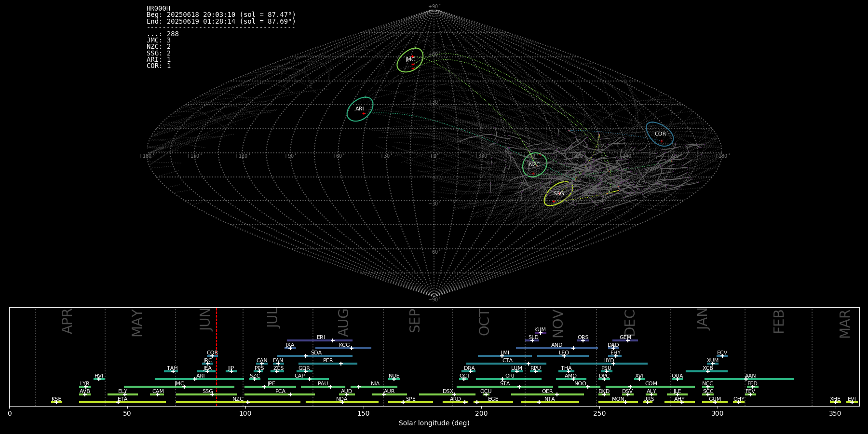Click the STA shower bar in timeline
The image size is (868, 434).
(505, 387)
